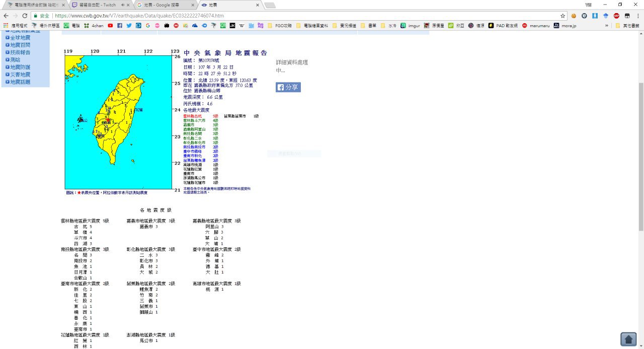Open the YouTube bookmark icon
The width and height of the screenshot is (644, 349).
[110, 25]
